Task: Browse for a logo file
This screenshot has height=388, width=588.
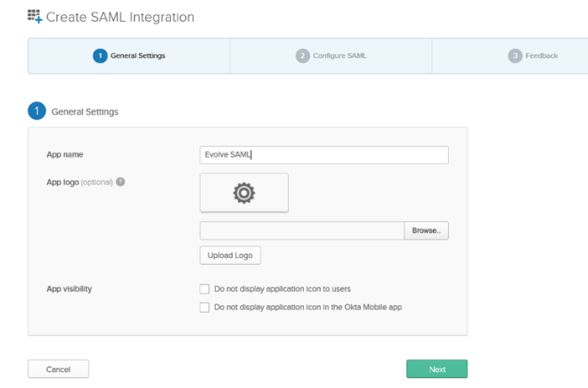Action: [427, 231]
